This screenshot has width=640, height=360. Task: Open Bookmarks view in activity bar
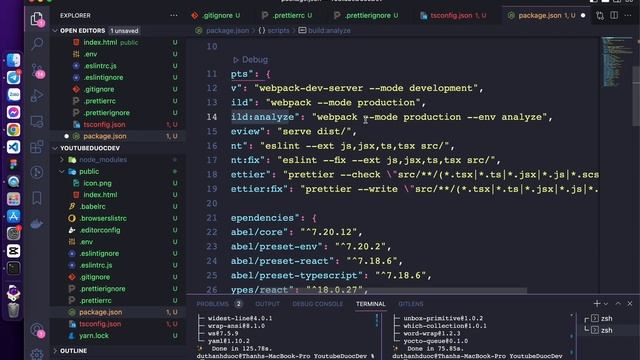37,198
